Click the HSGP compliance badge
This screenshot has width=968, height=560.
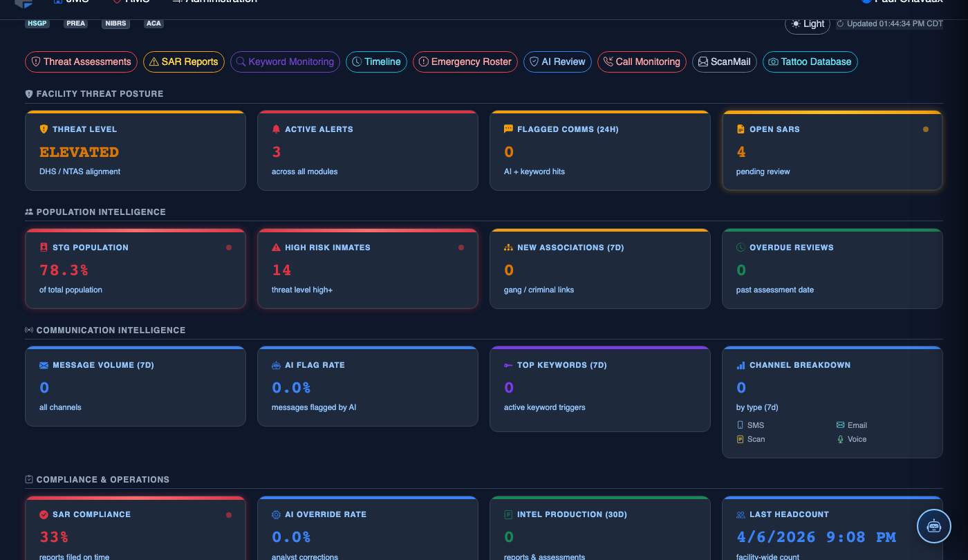(x=37, y=24)
